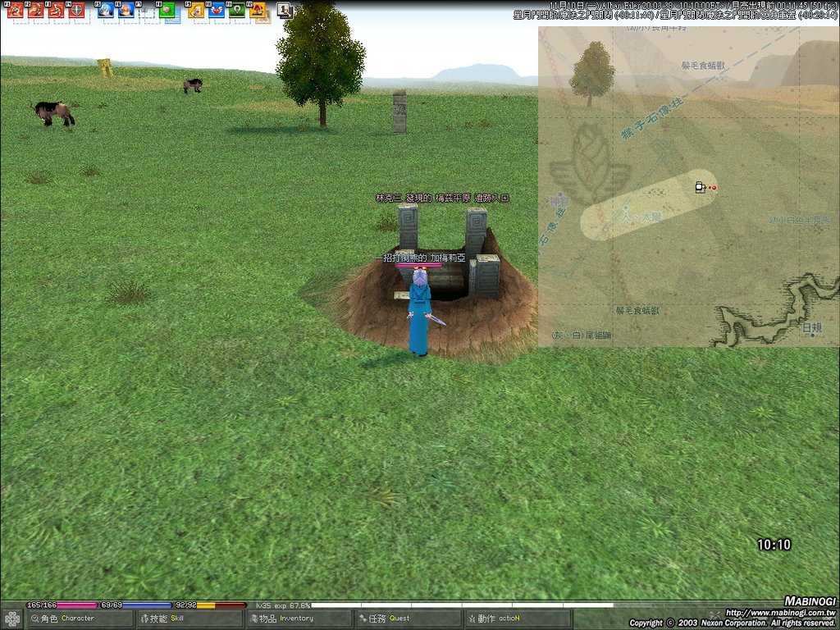This screenshot has width=840, height=630.
Task: Click the 日規 label on the minimap
Action: click(811, 327)
